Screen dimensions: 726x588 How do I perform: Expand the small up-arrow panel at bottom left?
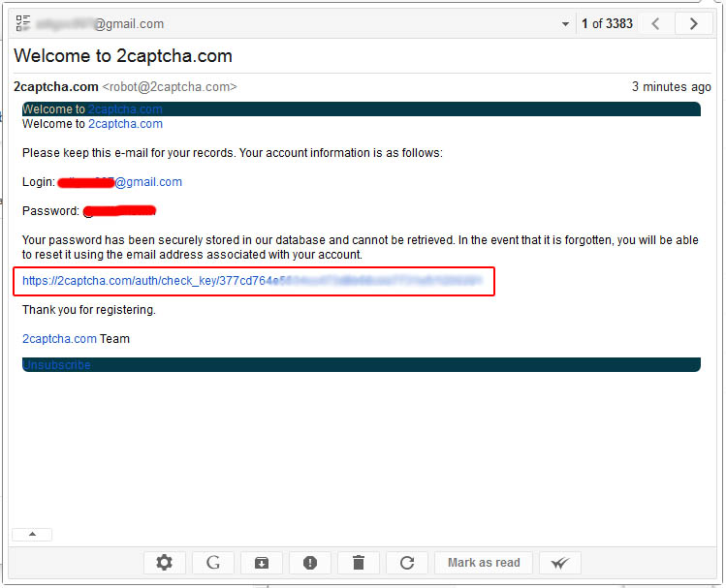[32, 535]
